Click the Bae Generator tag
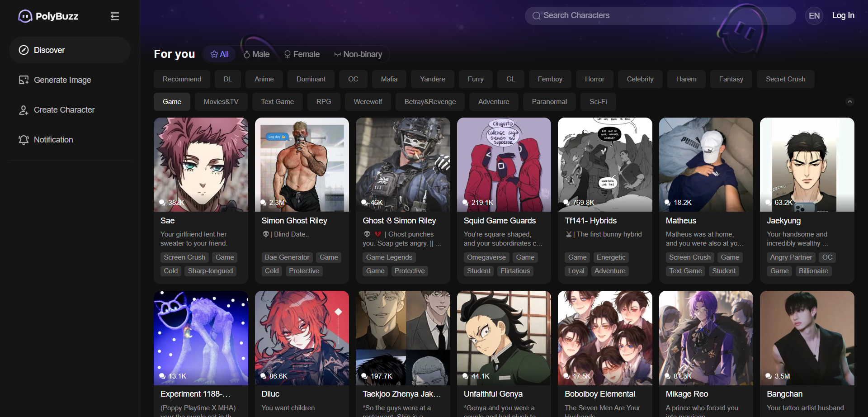Image resolution: width=868 pixels, height=417 pixels. coord(287,257)
